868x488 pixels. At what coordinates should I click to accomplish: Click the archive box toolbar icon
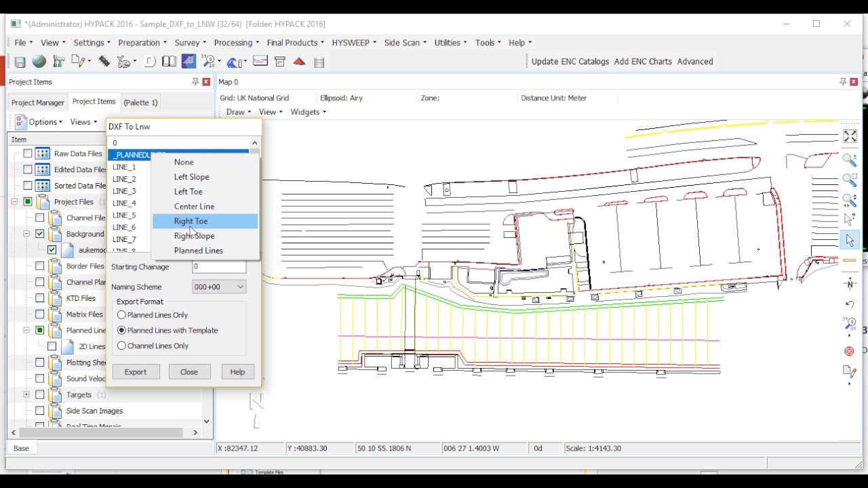coord(279,62)
